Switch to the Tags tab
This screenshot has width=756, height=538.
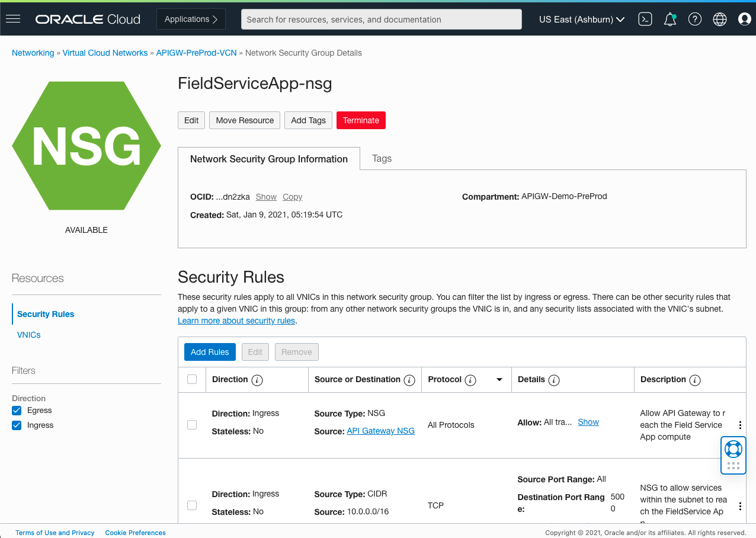[x=382, y=158]
